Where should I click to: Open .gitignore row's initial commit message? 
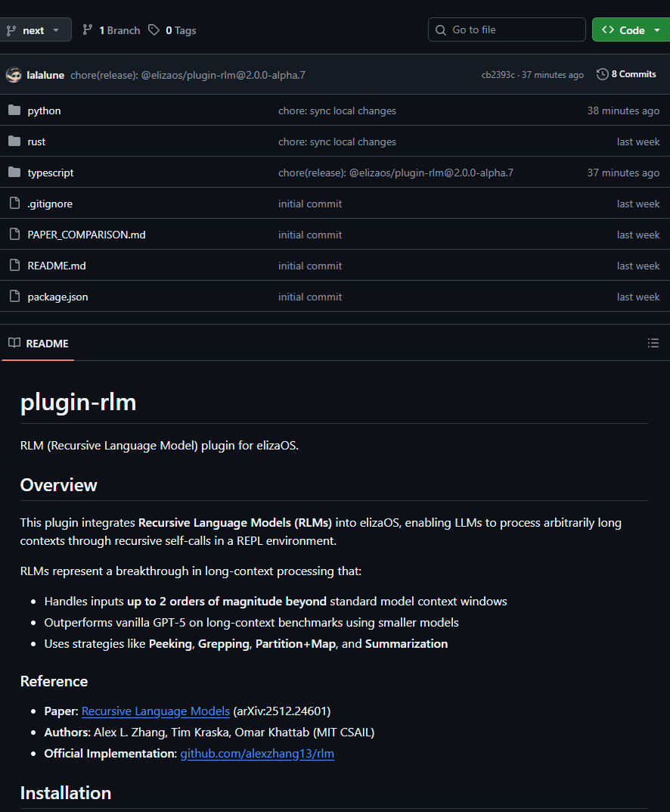click(310, 204)
